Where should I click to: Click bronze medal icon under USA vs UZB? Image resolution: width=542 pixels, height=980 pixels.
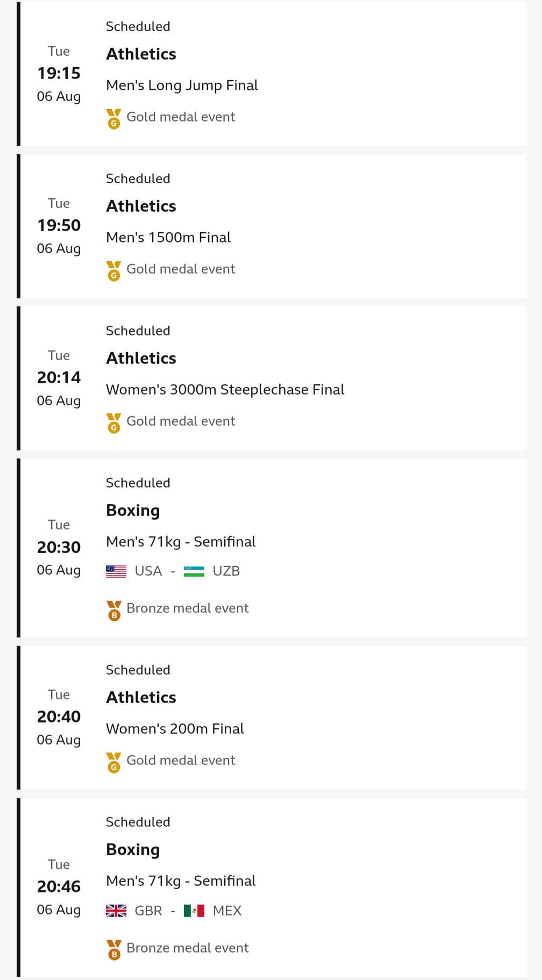tap(113, 610)
